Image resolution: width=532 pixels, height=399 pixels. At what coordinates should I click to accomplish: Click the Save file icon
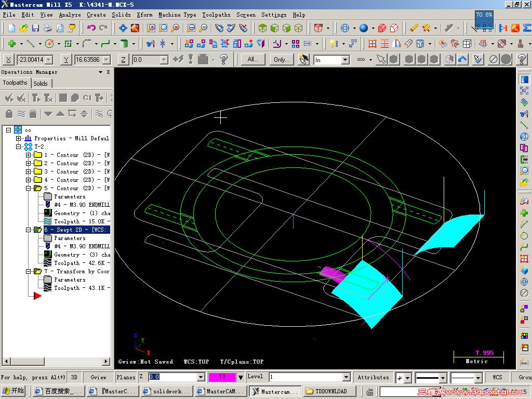35,28
